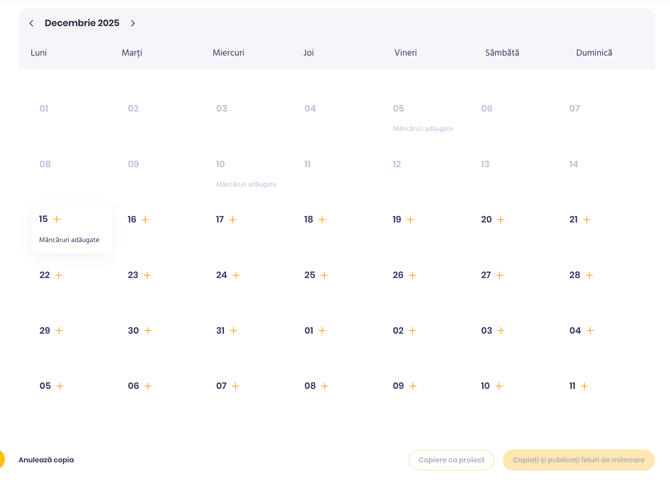Select day 22 date number

[x=44, y=275]
